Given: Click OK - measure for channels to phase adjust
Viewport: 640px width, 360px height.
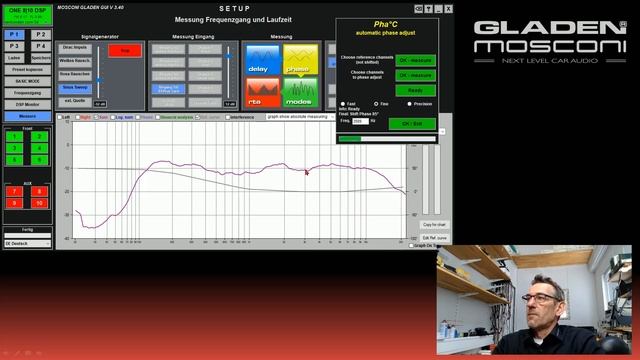Looking at the screenshot, I should pos(416,76).
